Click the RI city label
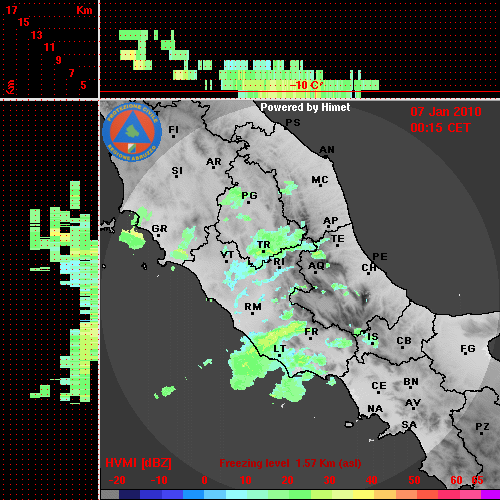This screenshot has width=500, height=500. (279, 262)
